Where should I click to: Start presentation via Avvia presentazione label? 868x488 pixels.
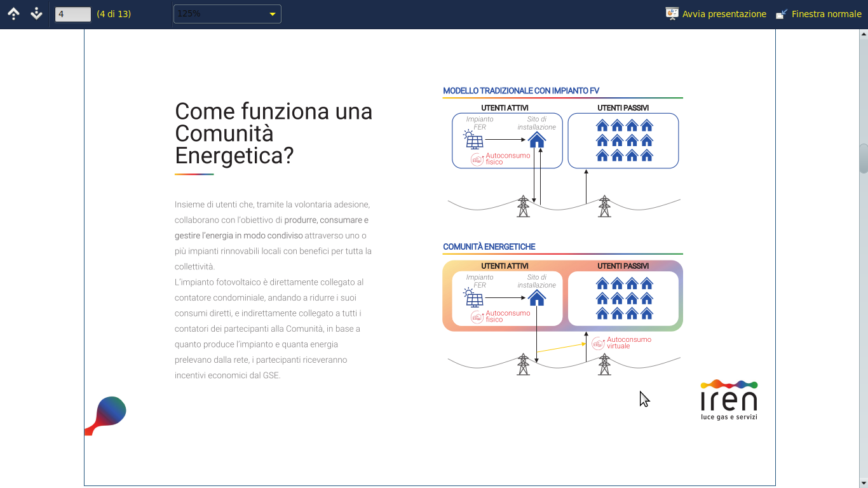[x=724, y=14]
